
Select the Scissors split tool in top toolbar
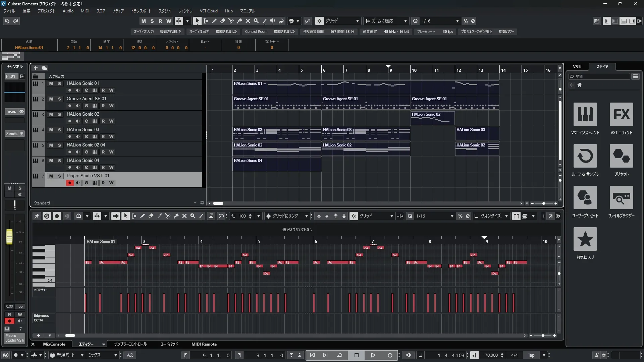point(231,21)
